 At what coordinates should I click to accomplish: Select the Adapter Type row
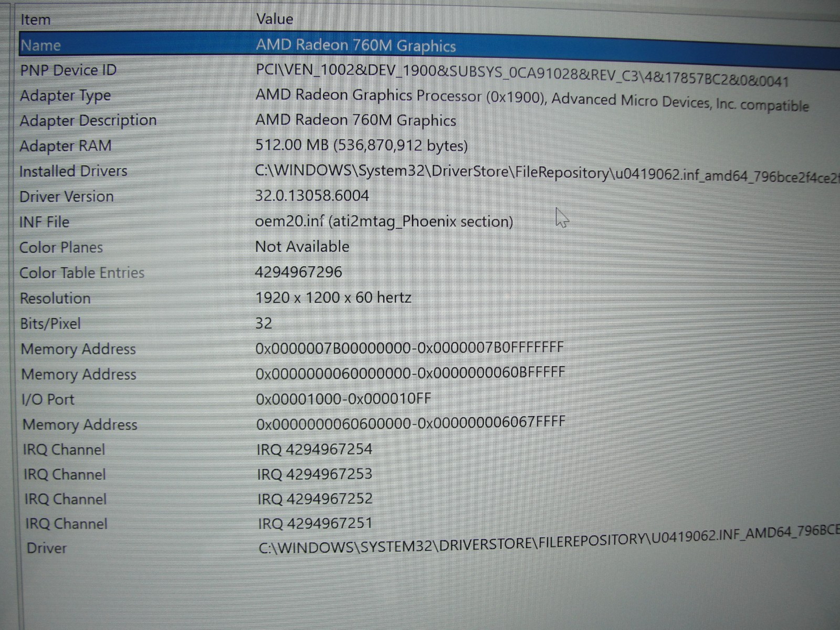coord(65,96)
